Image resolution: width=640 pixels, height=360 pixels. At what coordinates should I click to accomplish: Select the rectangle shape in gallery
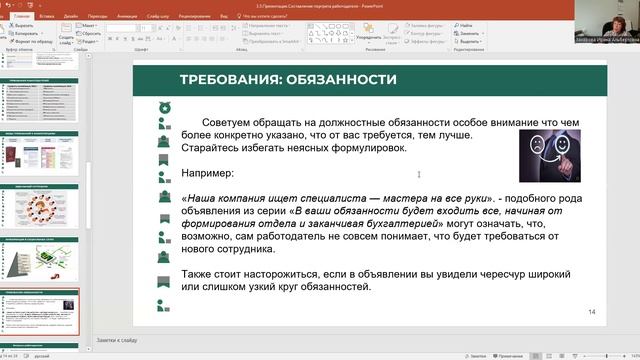pos(332,26)
